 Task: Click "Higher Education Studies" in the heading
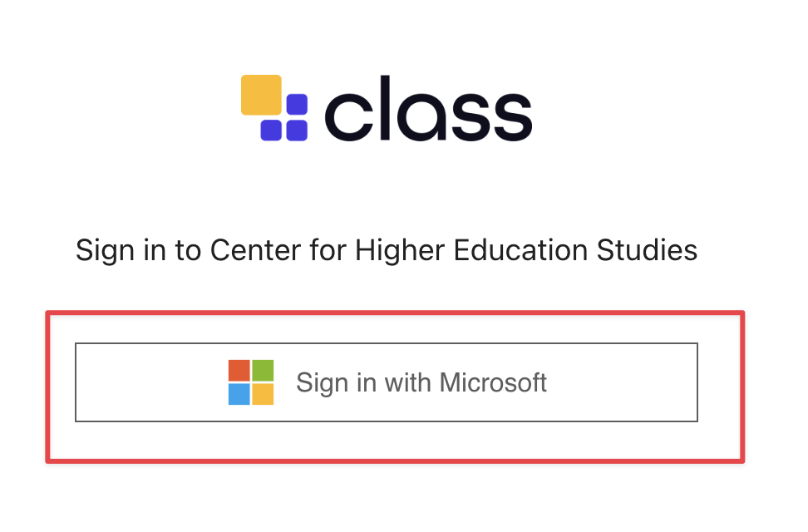click(525, 250)
